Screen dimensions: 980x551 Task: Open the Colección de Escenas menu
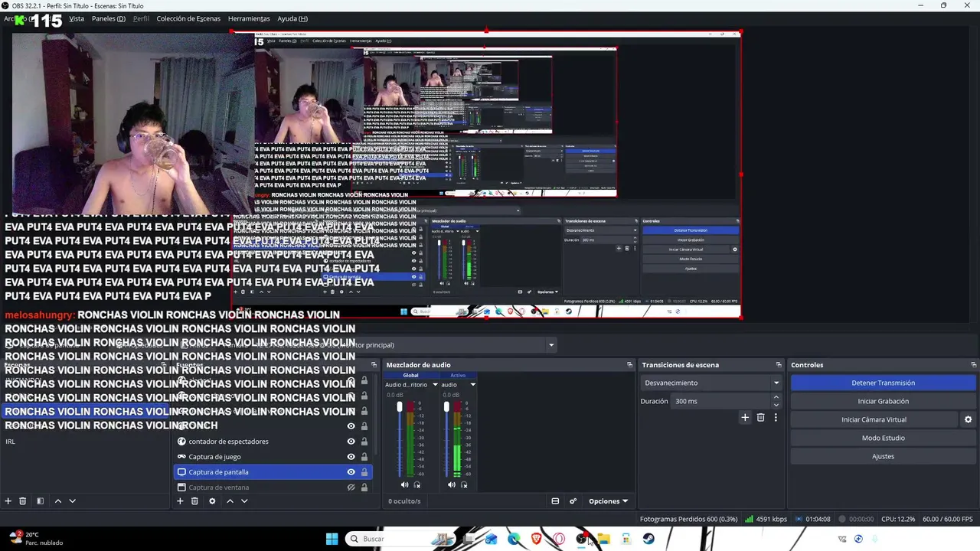click(x=188, y=18)
